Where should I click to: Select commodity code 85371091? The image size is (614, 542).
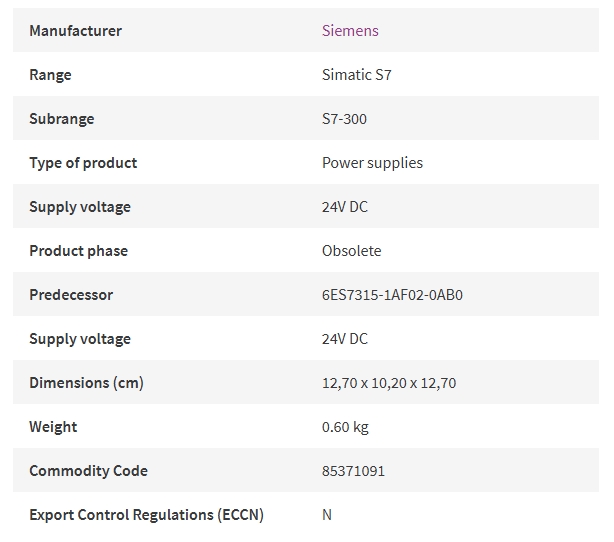point(353,471)
